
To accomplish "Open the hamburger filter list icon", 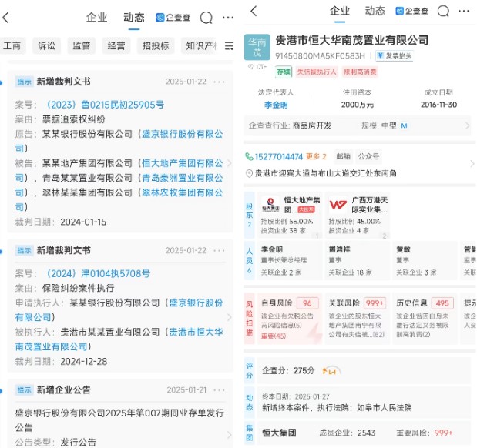I will [x=229, y=46].
